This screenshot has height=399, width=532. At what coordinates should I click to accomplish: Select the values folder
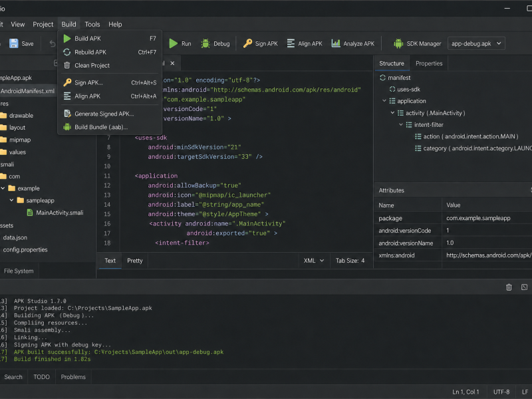coord(17,152)
